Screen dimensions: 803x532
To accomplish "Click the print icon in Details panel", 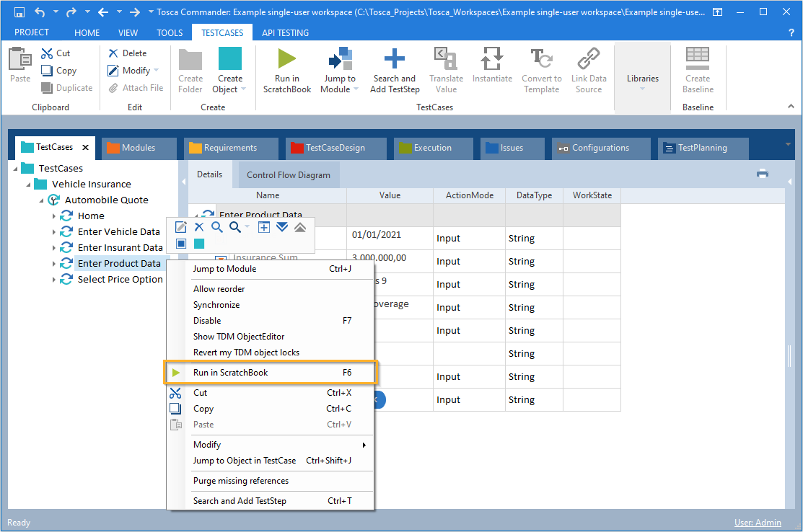I will point(763,174).
